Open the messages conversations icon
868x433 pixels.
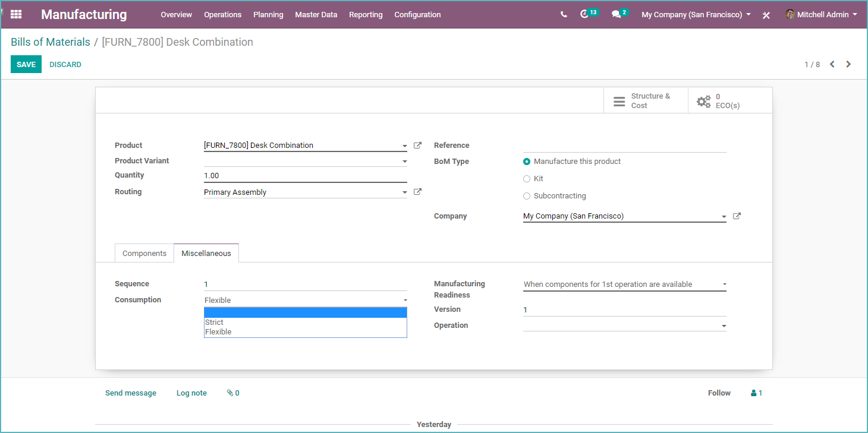pos(617,14)
